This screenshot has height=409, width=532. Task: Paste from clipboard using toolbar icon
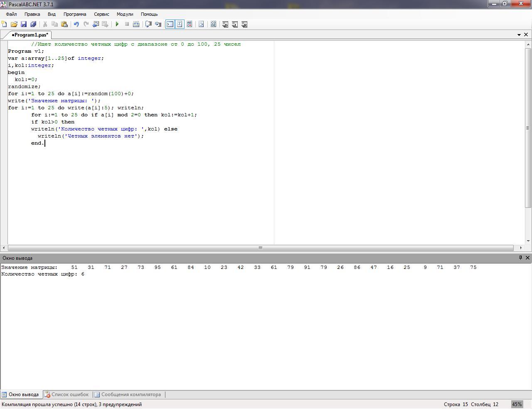pos(64,24)
